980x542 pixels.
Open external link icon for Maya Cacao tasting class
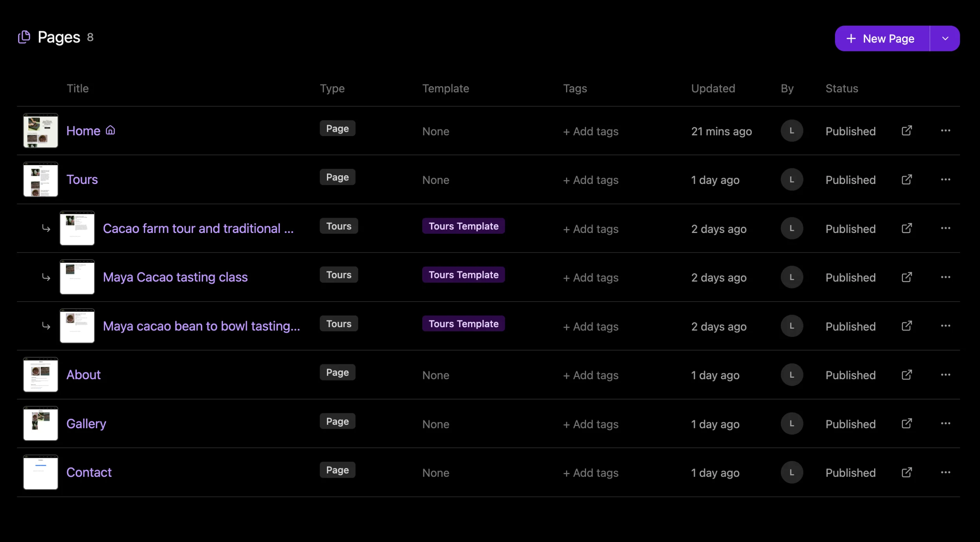[907, 277]
